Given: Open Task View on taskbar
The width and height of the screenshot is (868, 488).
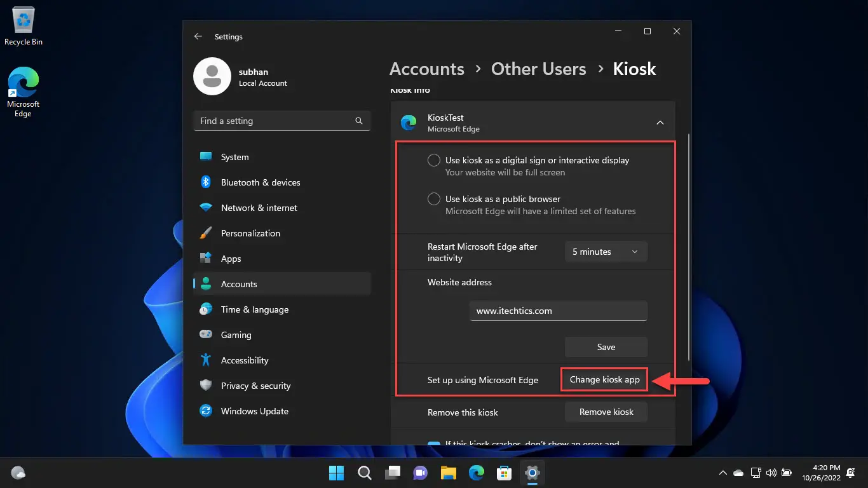Looking at the screenshot, I should pyautogui.click(x=393, y=473).
